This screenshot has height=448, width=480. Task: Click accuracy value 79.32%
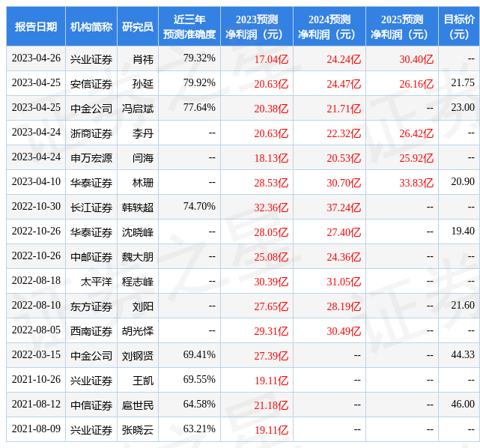(199, 58)
